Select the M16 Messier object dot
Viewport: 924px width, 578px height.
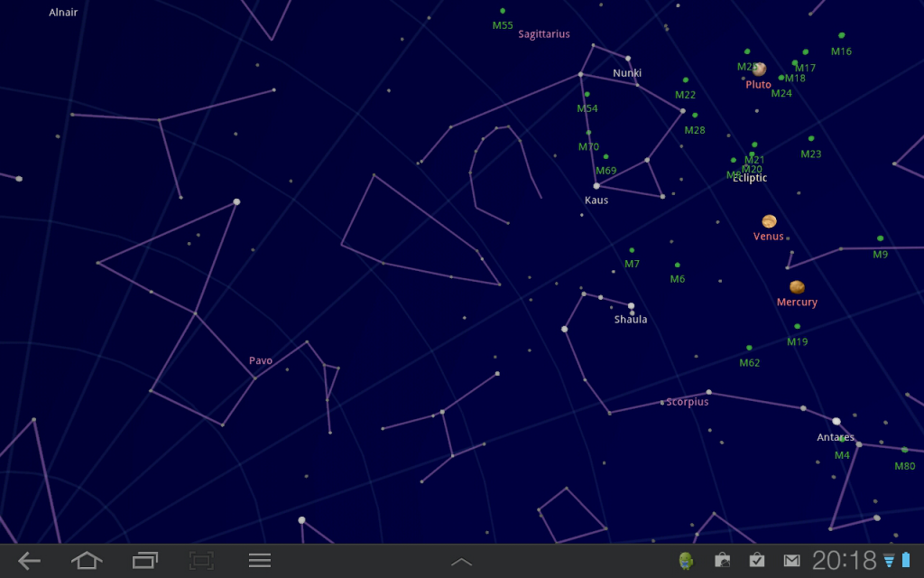pyautogui.click(x=842, y=35)
